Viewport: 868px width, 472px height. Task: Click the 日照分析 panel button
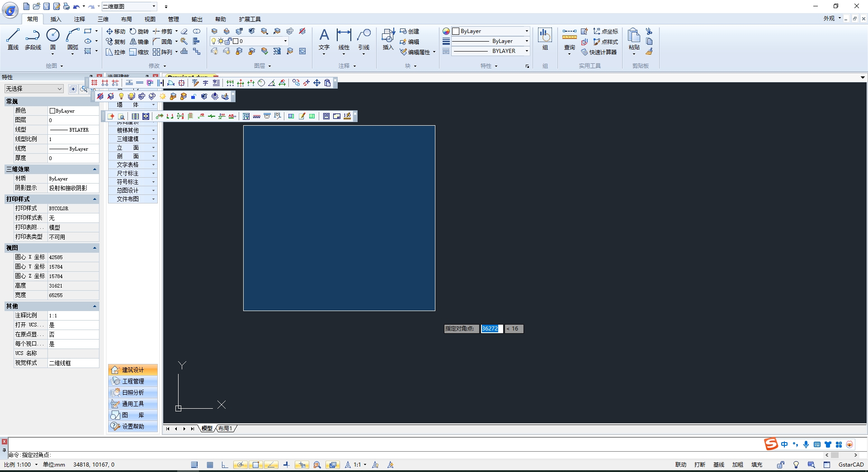[133, 392]
